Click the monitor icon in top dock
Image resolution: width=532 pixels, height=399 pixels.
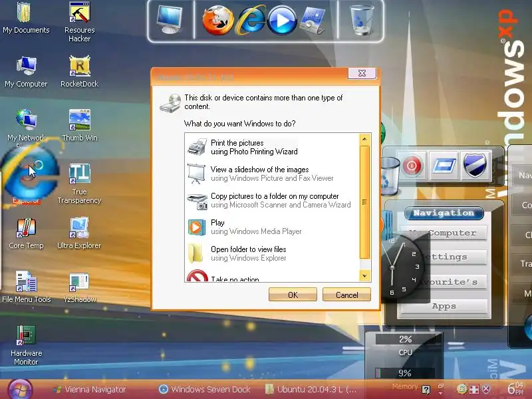[x=170, y=19]
